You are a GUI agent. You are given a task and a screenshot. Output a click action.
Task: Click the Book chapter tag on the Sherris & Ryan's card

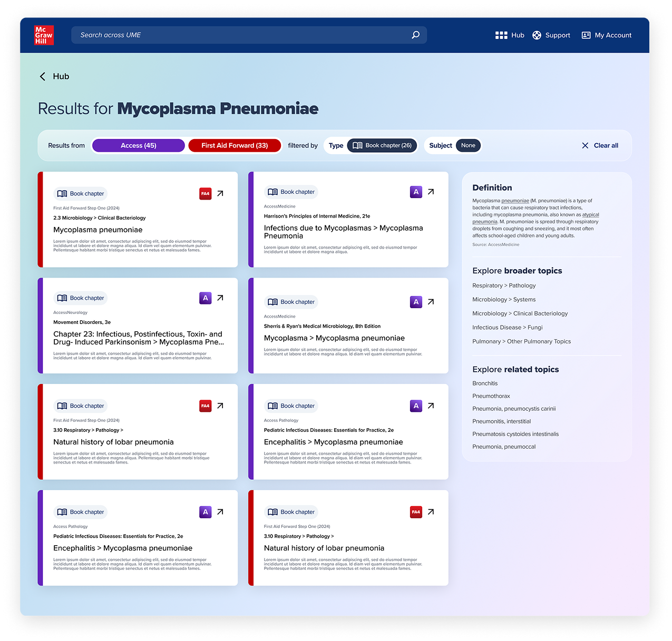(291, 302)
